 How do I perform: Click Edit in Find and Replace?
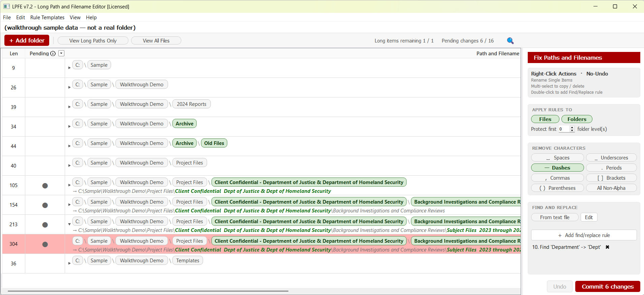coord(589,217)
